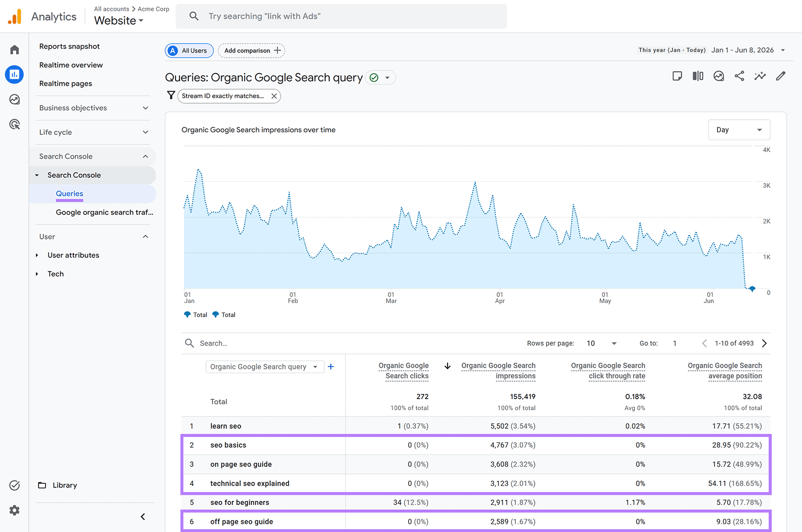Click 'off page seo guide' query

point(242,522)
